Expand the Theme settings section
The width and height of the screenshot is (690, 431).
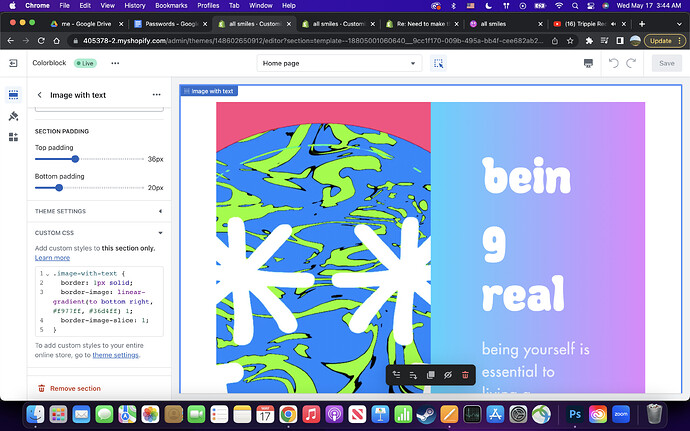160,211
